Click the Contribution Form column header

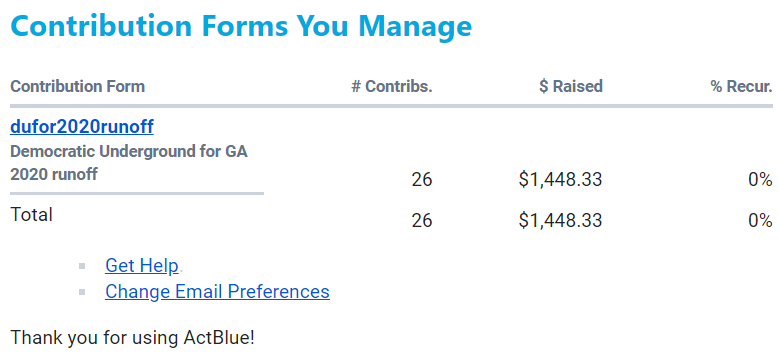(78, 86)
